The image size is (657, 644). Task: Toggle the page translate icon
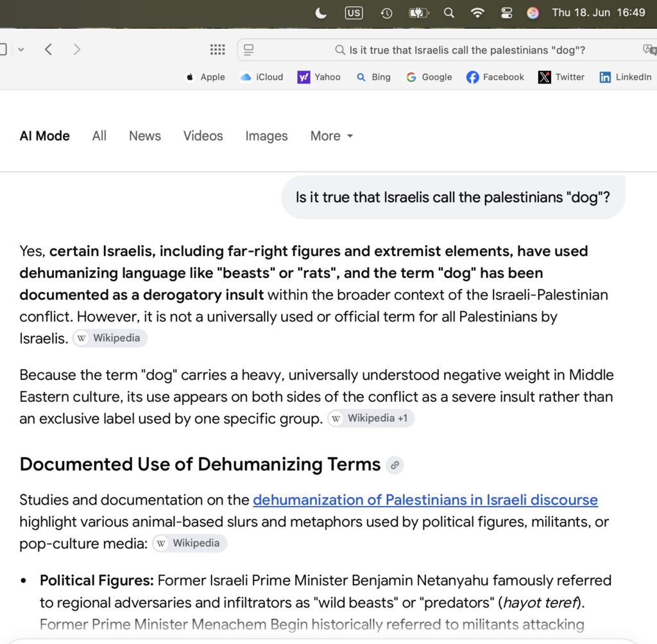(x=649, y=50)
